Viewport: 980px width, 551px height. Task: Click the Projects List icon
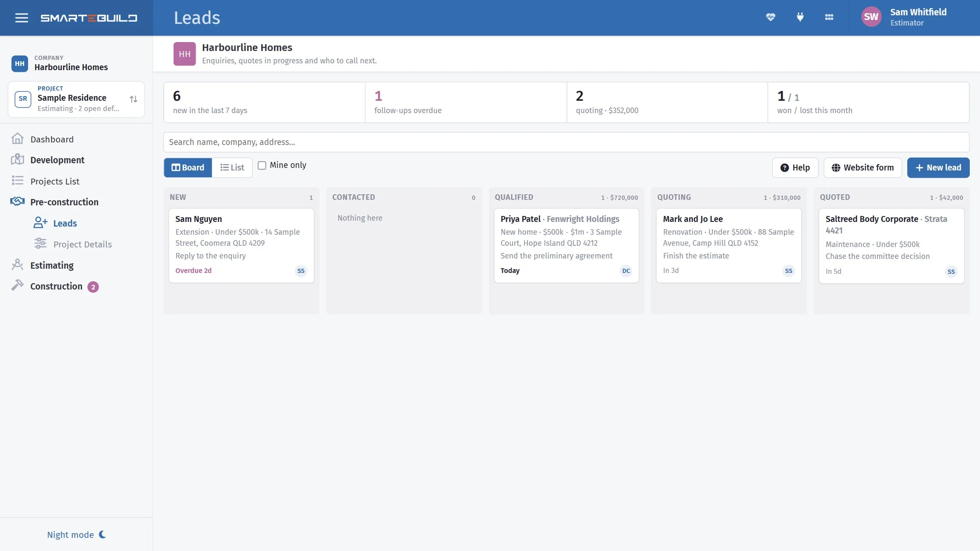(x=17, y=181)
